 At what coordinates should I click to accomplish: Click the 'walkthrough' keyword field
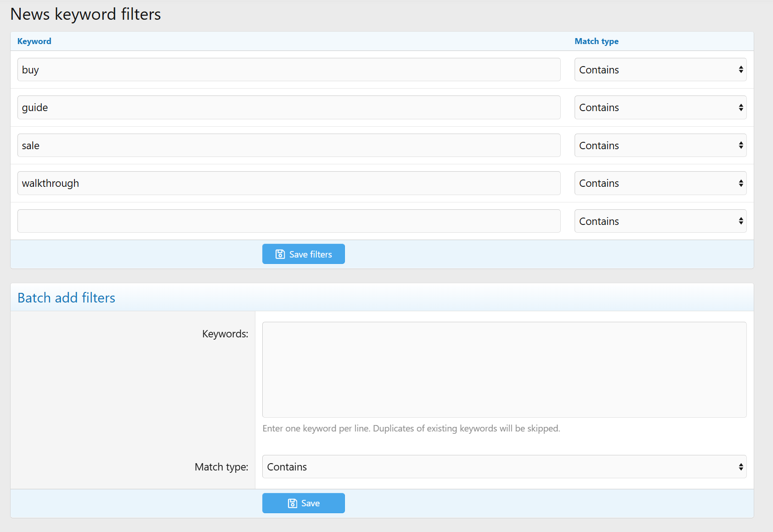[288, 183]
